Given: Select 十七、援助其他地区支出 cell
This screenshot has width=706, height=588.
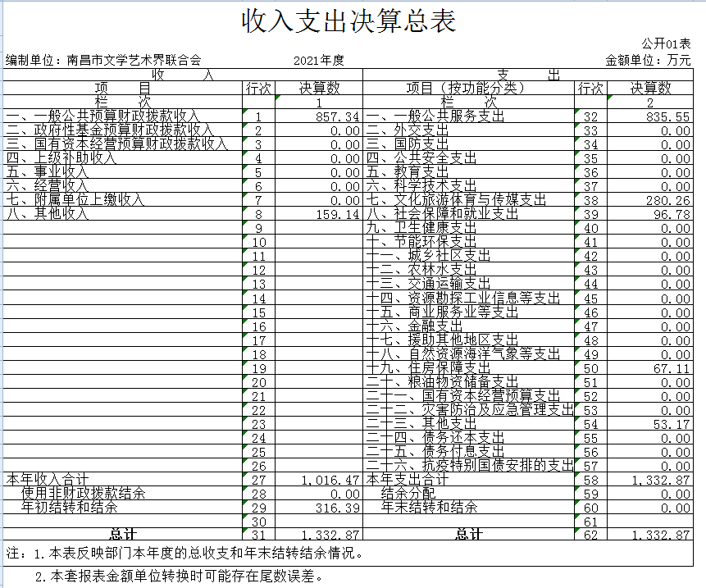Looking at the screenshot, I should pyautogui.click(x=469, y=340).
